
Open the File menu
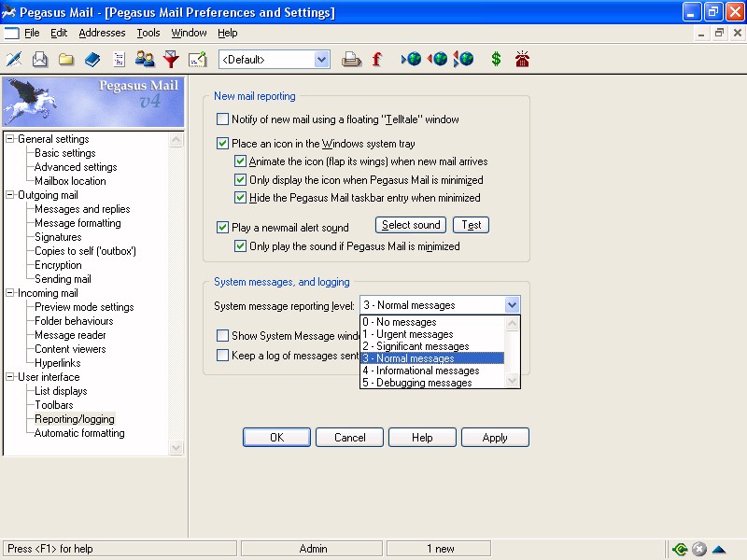[32, 33]
